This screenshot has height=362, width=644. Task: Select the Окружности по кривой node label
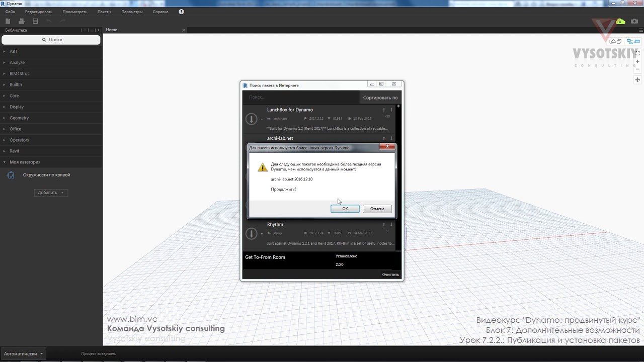tap(46, 175)
